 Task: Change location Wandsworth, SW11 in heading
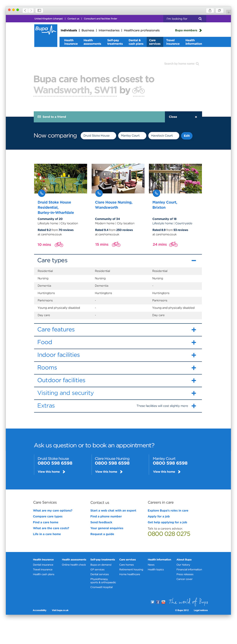[75, 90]
